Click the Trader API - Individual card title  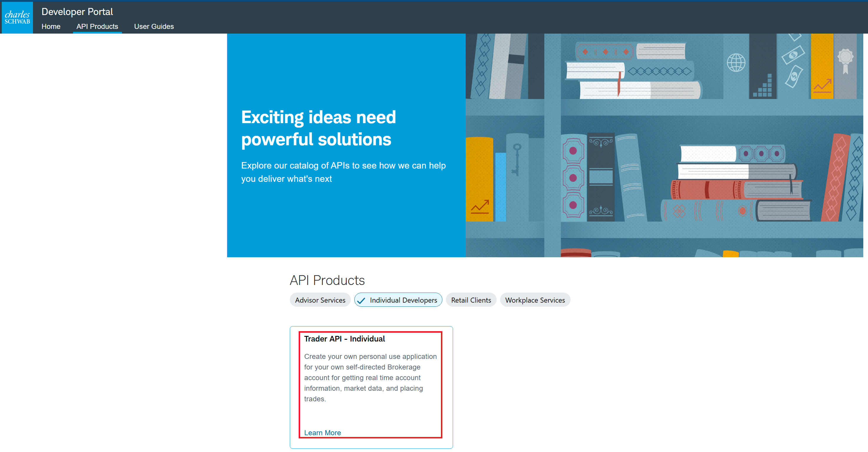point(344,339)
